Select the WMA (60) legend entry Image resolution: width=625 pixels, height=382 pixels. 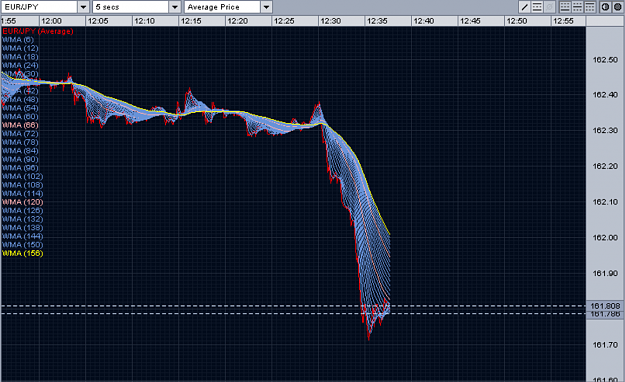pos(20,116)
